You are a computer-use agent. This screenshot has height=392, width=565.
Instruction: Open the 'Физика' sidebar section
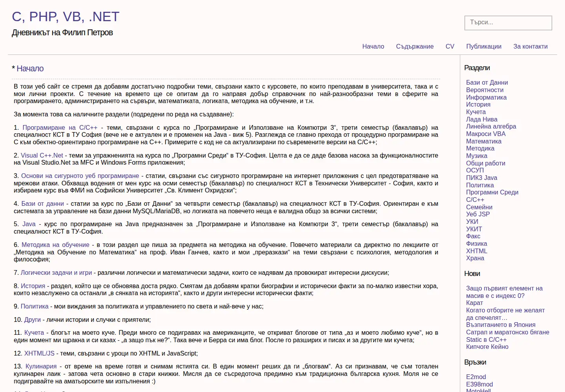(477, 243)
